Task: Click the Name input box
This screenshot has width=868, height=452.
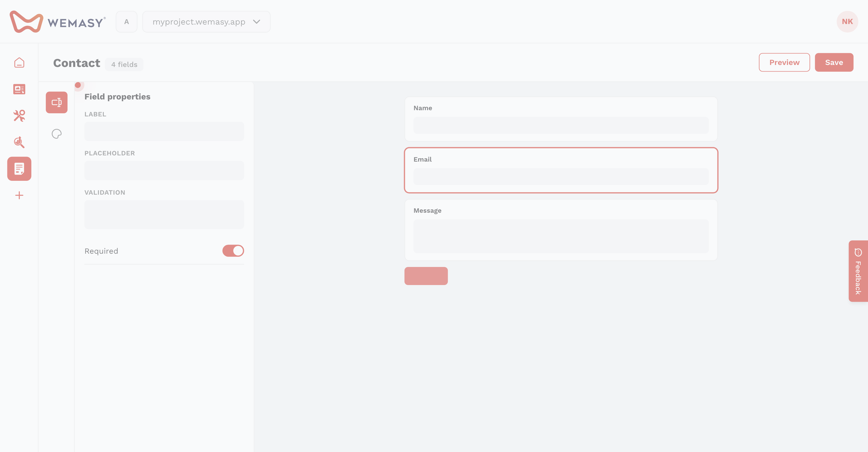Action: pos(561,125)
